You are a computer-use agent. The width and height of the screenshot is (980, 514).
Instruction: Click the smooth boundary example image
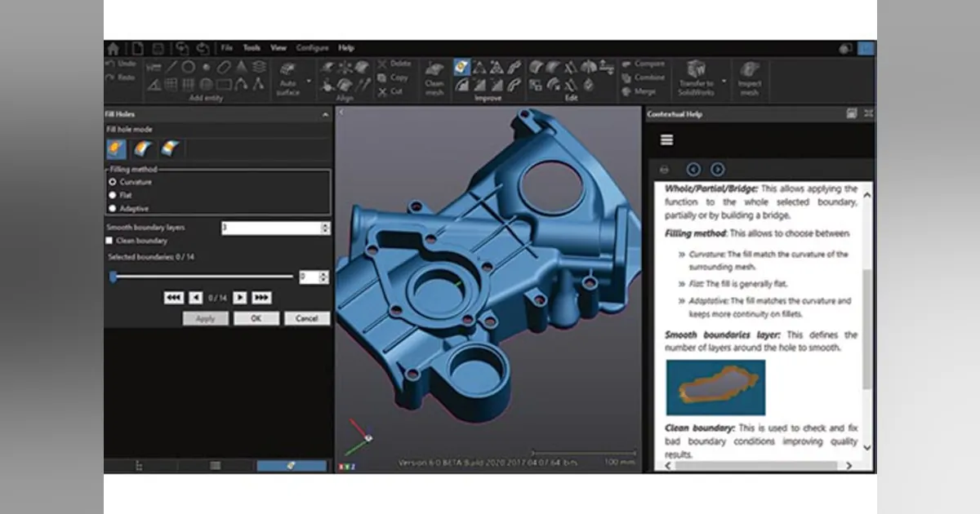coord(715,388)
